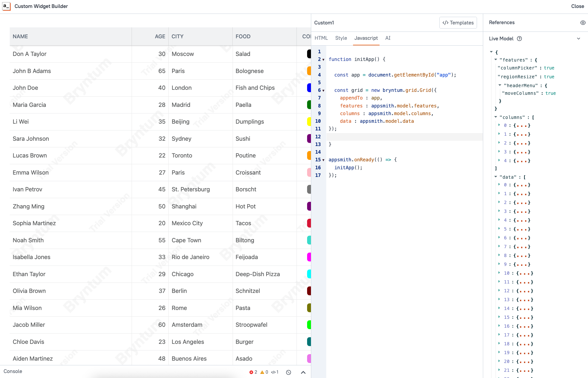Select the Javascript tab
Viewport: 588px width, 378px height.
pyautogui.click(x=366, y=38)
